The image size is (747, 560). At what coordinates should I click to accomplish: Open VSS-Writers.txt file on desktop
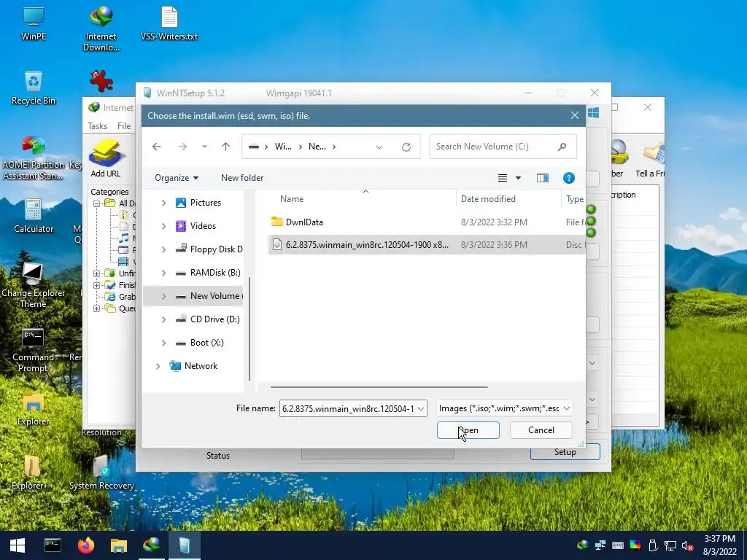pos(169,24)
